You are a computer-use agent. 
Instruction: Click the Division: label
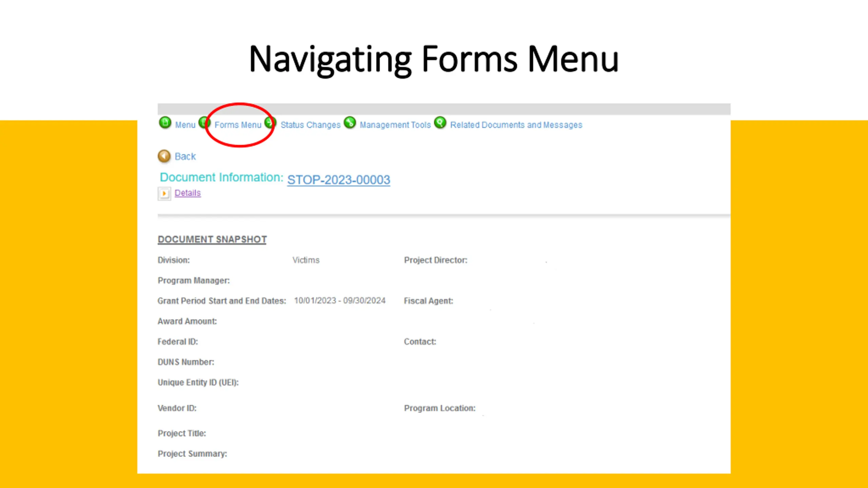coord(174,260)
